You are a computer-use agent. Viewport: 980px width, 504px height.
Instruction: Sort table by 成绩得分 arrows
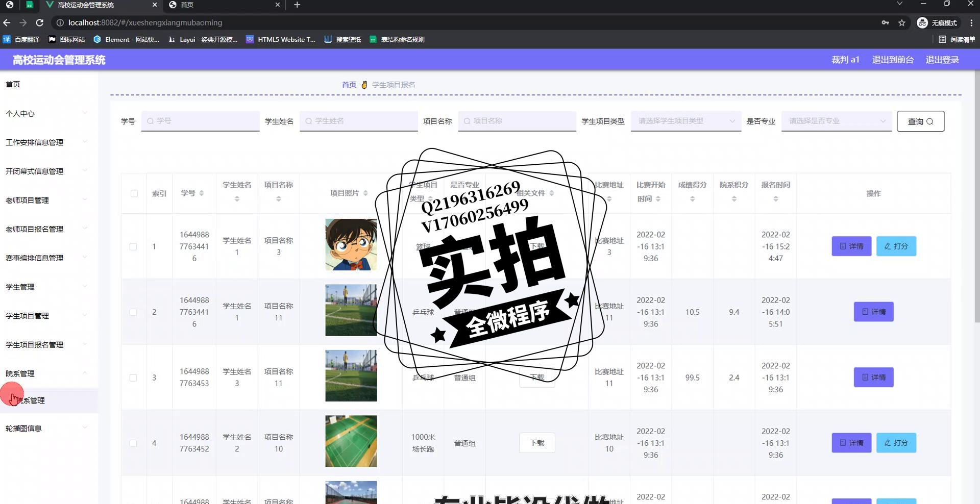coord(693,199)
